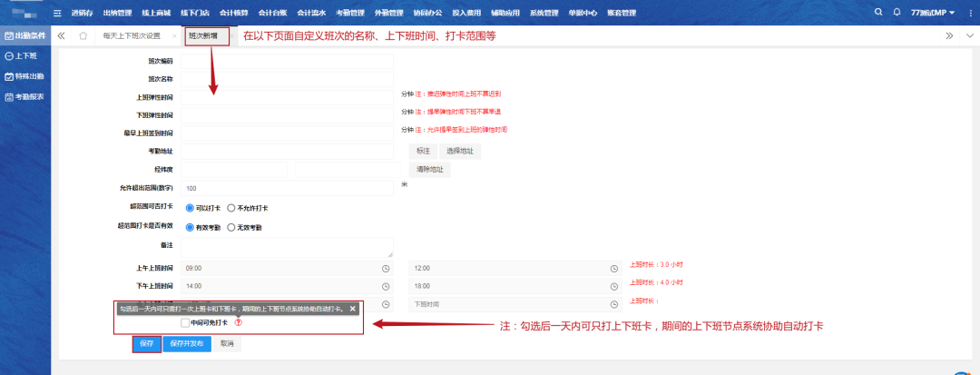This screenshot has height=375, width=980.
Task: Click the 班次名称 input field
Action: (x=287, y=79)
